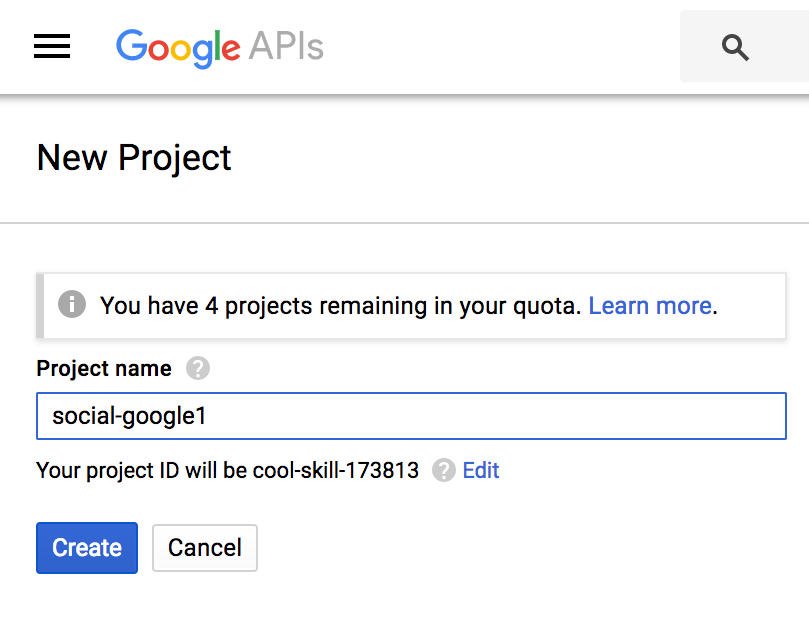
Task: Create the new project
Action: 87,548
